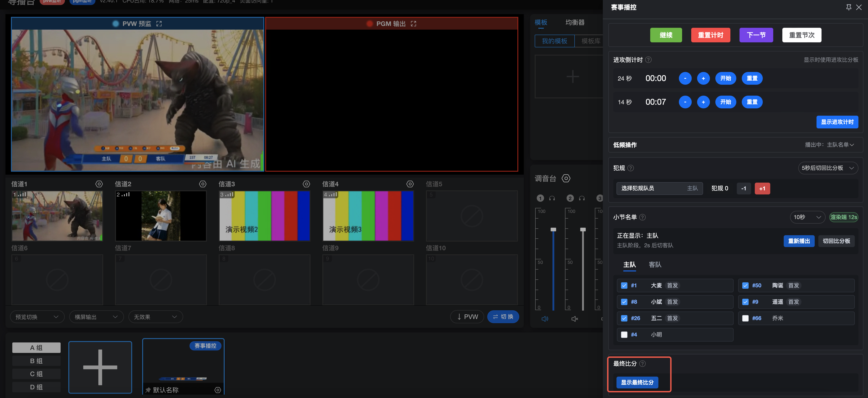Open the 10秒 duration dropdown
868x398 pixels.
coord(807,217)
